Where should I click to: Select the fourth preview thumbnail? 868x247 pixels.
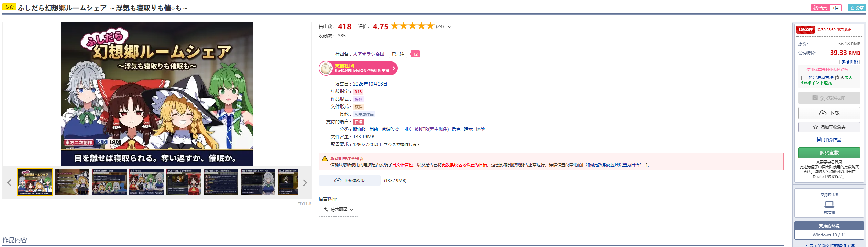(146, 182)
